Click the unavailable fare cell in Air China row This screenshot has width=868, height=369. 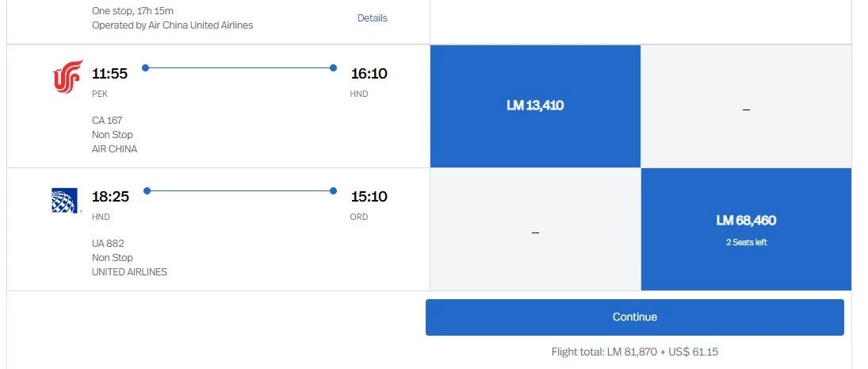coord(746,106)
